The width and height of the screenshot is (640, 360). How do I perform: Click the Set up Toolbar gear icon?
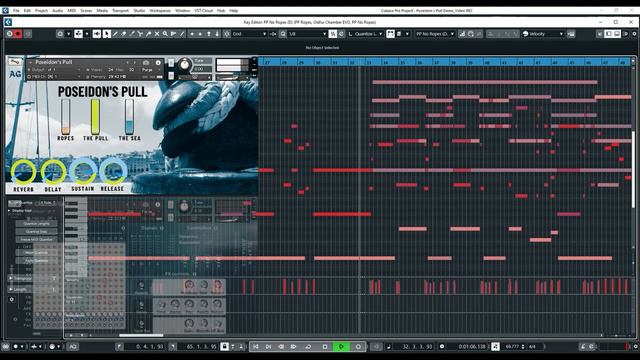click(635, 34)
